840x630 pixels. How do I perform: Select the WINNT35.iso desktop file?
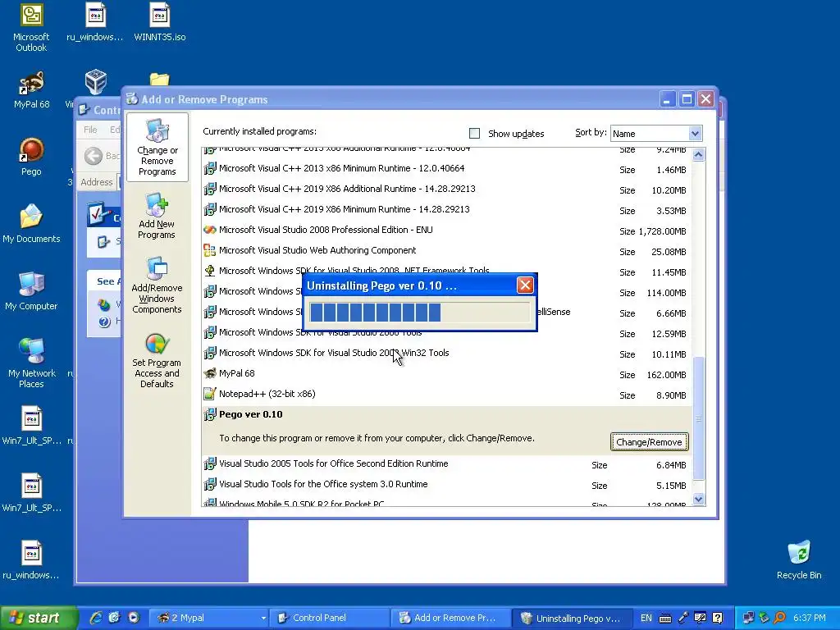159,22
